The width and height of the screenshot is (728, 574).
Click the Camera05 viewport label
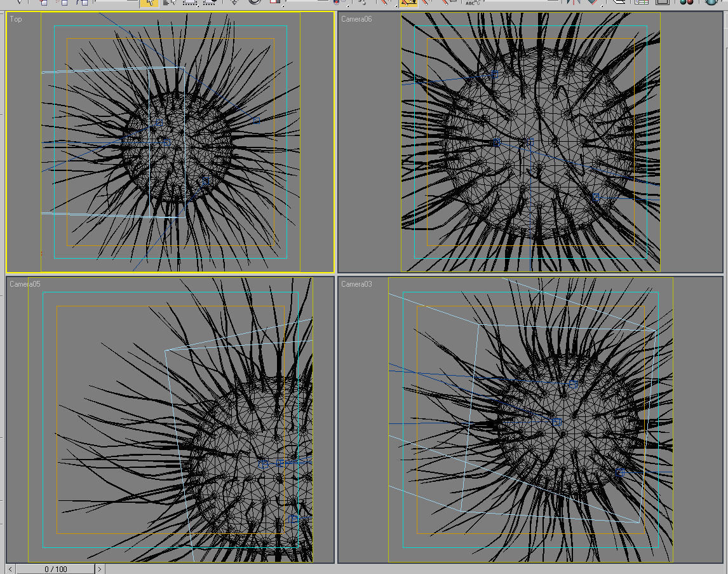[25, 284]
